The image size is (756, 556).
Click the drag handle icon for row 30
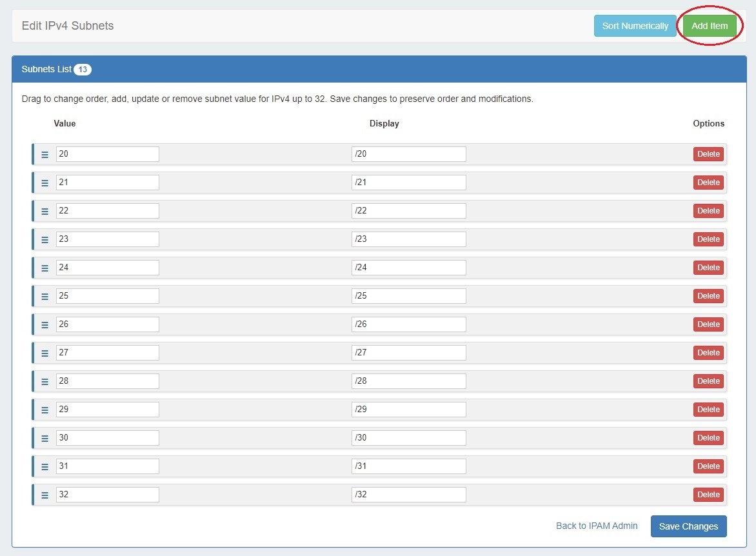pyautogui.click(x=45, y=439)
